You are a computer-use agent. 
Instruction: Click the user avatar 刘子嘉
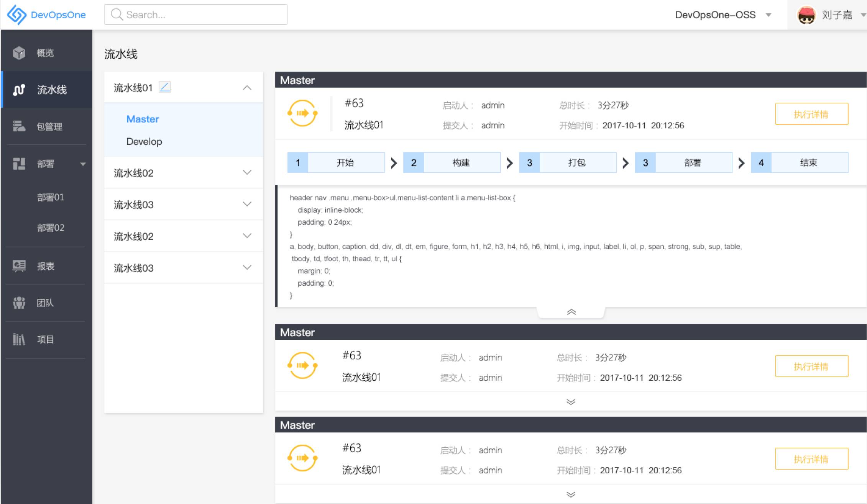click(806, 15)
